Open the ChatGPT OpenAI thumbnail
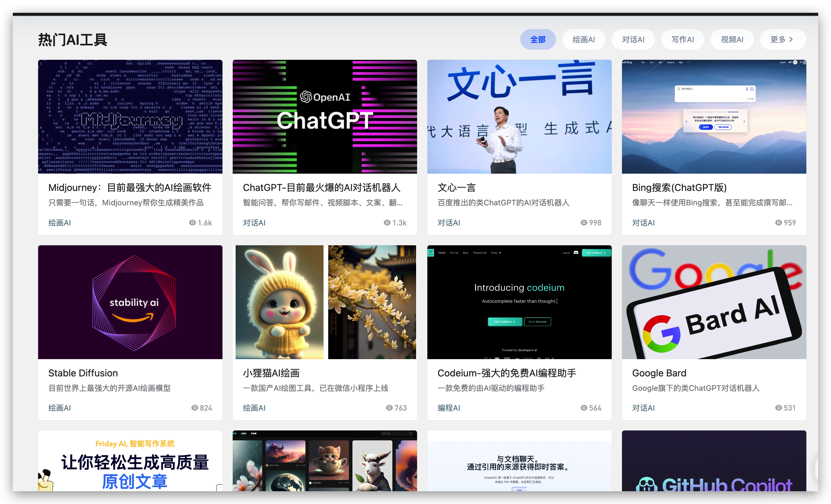Image resolution: width=831 pixels, height=504 pixels. coord(325,117)
